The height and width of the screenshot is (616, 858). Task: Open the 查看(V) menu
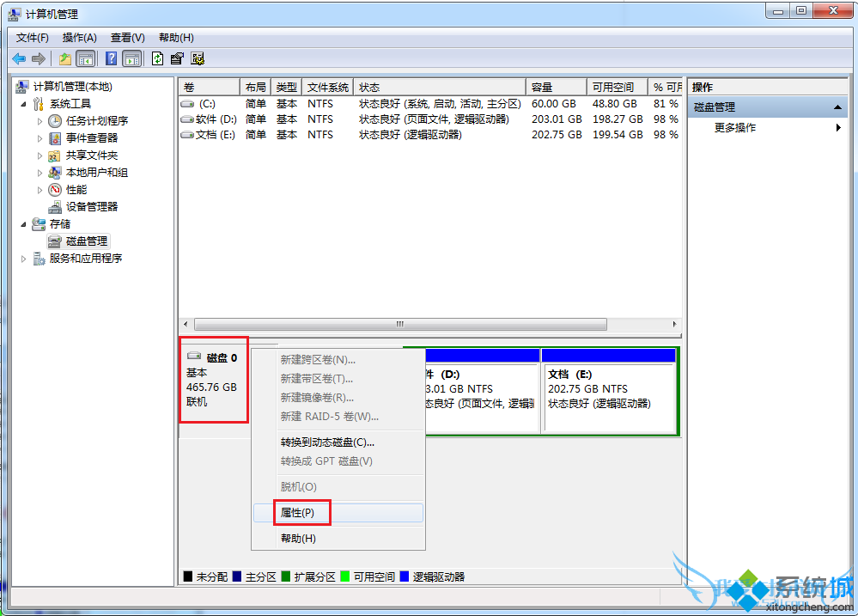[127, 38]
